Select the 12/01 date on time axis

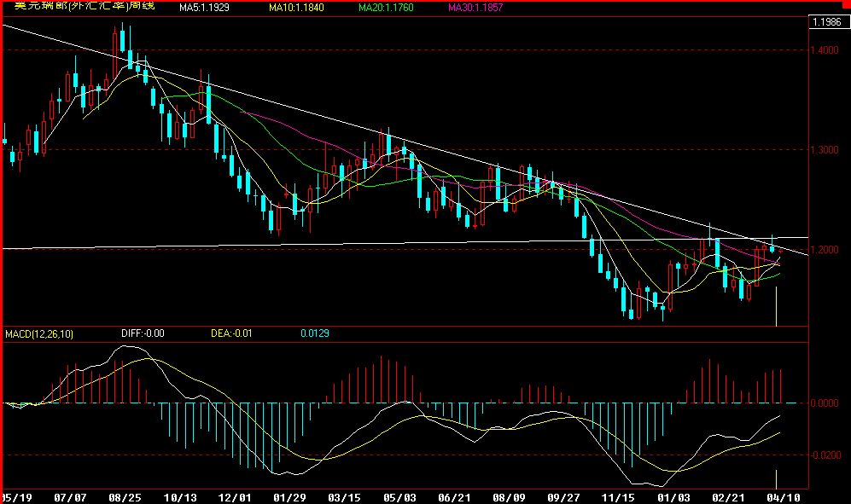click(235, 496)
